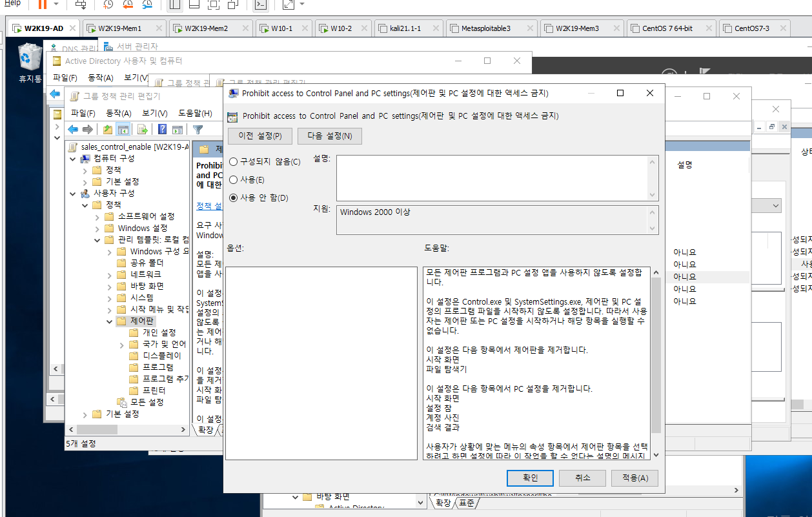
Task: Click the Export list toolbar icon
Action: click(x=143, y=129)
